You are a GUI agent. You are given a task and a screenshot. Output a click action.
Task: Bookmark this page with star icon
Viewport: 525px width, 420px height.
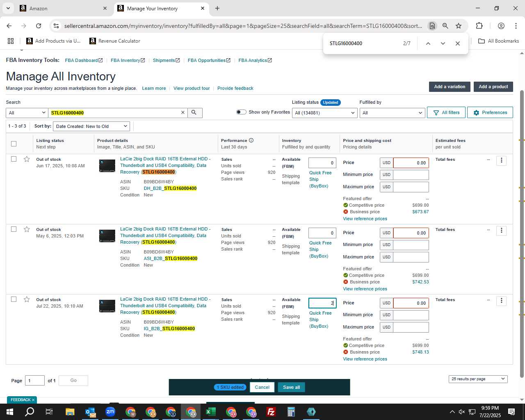[x=459, y=26]
